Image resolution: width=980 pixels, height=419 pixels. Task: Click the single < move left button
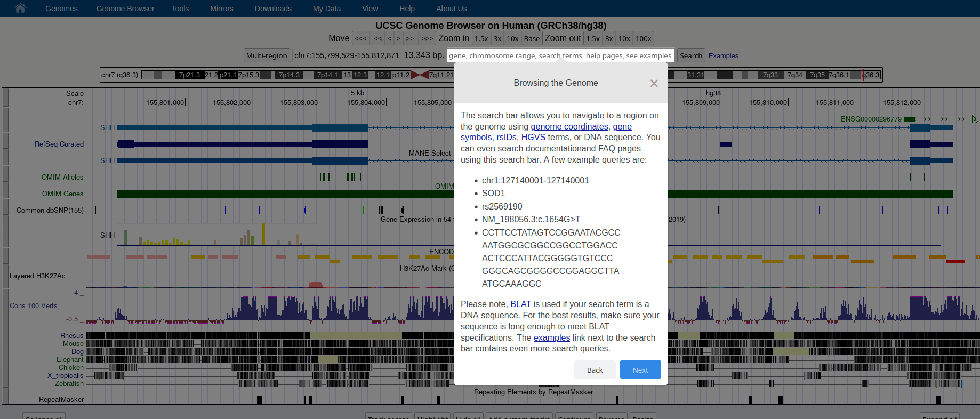389,38
